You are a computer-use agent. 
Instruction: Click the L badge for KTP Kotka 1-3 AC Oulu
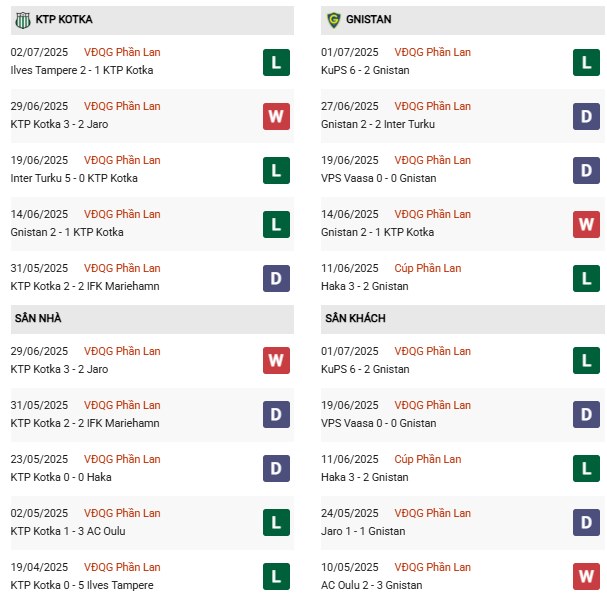click(x=276, y=522)
